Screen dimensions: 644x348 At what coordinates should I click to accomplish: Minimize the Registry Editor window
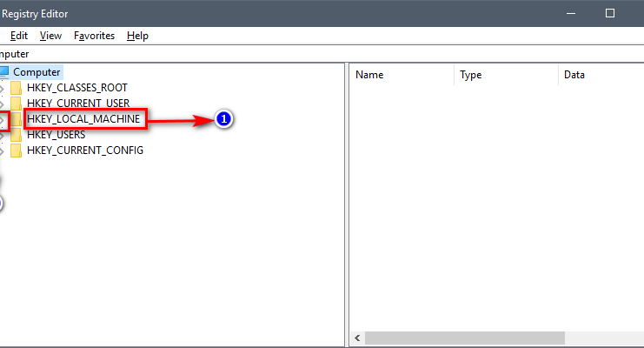click(x=571, y=14)
